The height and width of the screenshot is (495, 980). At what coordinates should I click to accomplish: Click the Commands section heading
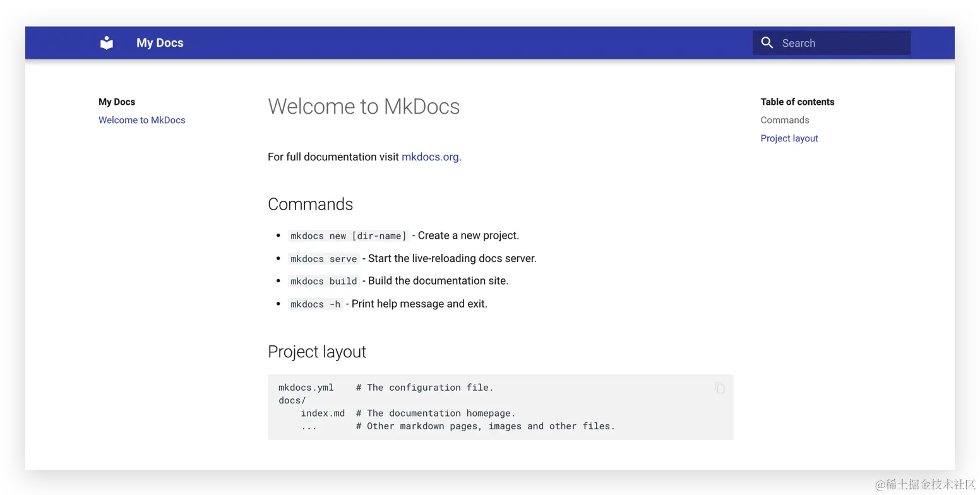310,204
